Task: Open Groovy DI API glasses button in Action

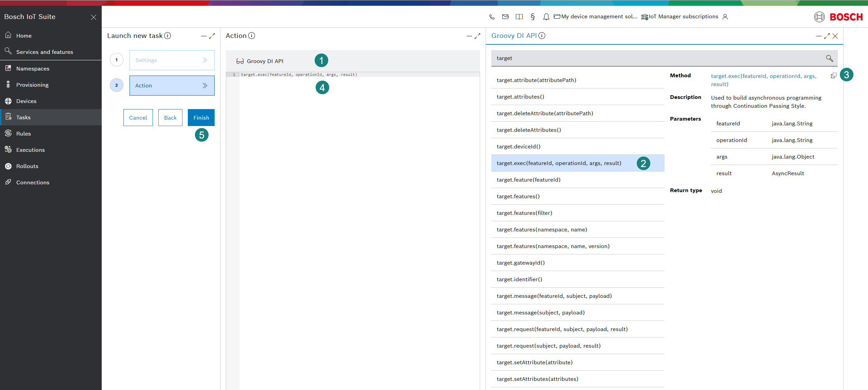Action: coord(260,61)
